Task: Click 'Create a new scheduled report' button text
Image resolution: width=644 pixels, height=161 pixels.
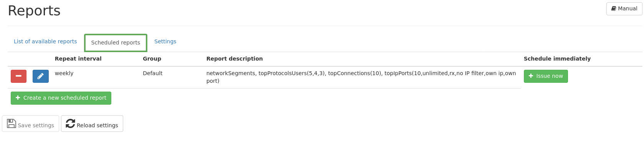Action: tap(65, 98)
